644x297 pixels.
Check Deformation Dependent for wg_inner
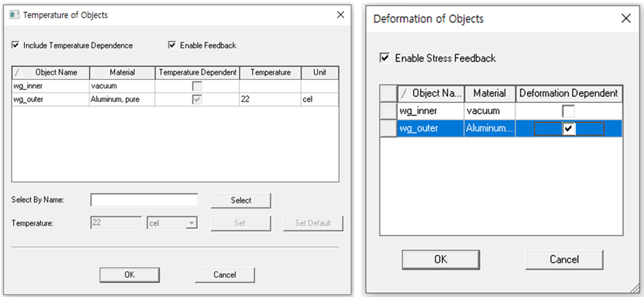click(569, 111)
